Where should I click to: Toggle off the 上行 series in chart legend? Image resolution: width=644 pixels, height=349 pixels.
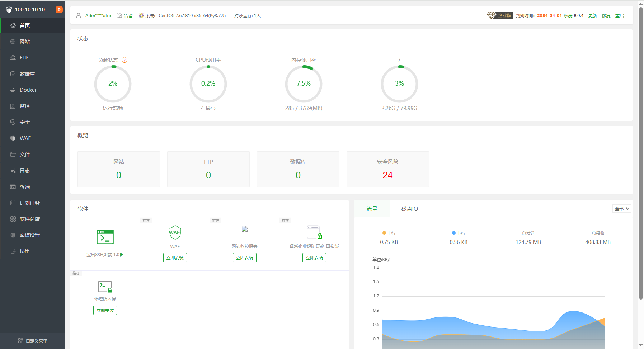[x=389, y=233]
